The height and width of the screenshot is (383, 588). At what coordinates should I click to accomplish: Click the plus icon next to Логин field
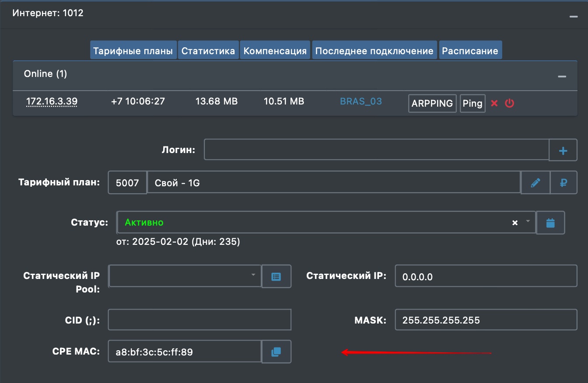563,150
